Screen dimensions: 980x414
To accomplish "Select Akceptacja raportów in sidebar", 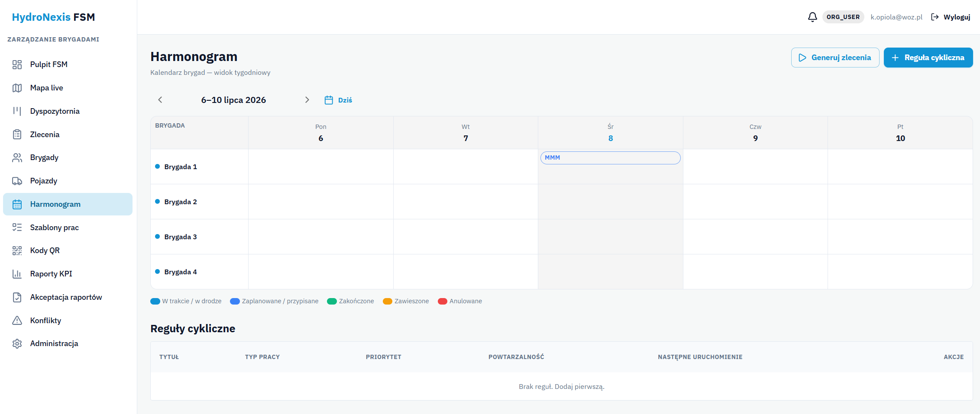I will [x=68, y=297].
